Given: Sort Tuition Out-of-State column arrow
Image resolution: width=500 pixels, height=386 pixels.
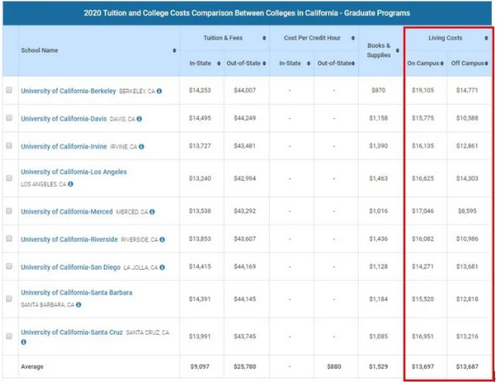Looking at the screenshot, I should click(264, 63).
